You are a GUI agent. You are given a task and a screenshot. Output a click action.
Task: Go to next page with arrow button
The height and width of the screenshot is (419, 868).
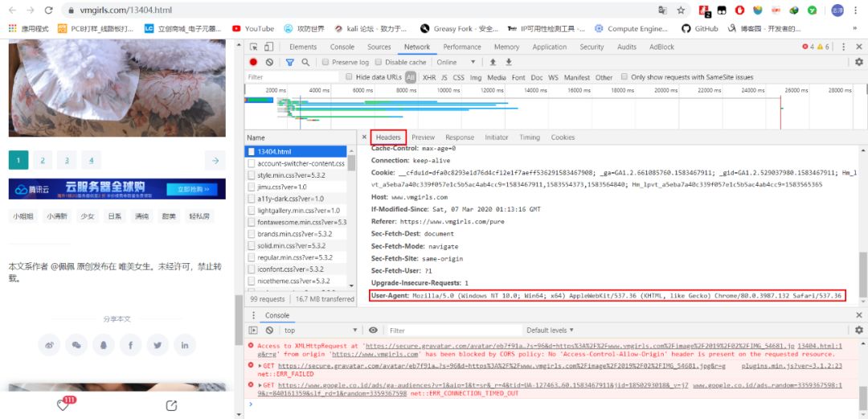[x=215, y=160]
